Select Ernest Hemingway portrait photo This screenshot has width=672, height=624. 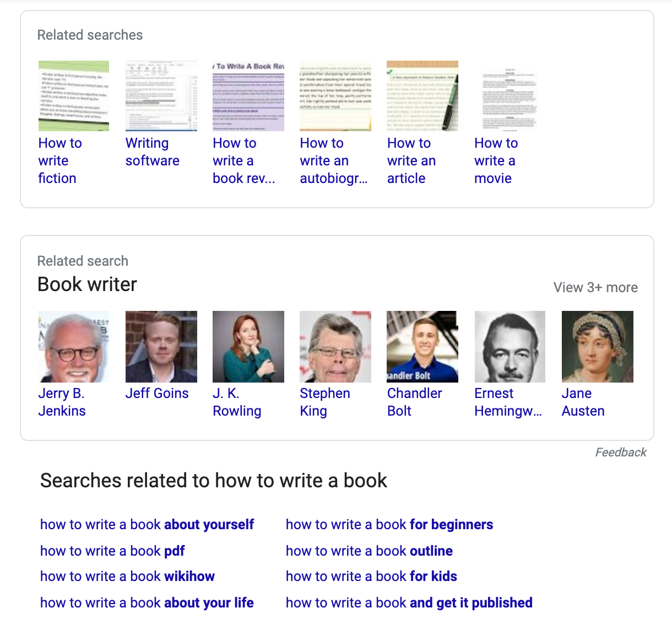[x=510, y=347]
